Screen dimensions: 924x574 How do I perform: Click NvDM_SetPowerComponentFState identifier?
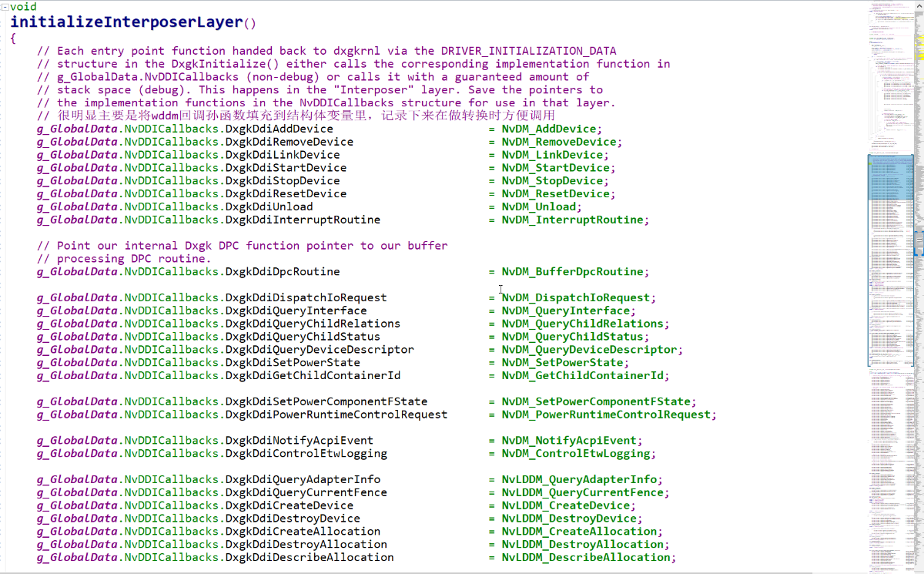pyautogui.click(x=596, y=401)
